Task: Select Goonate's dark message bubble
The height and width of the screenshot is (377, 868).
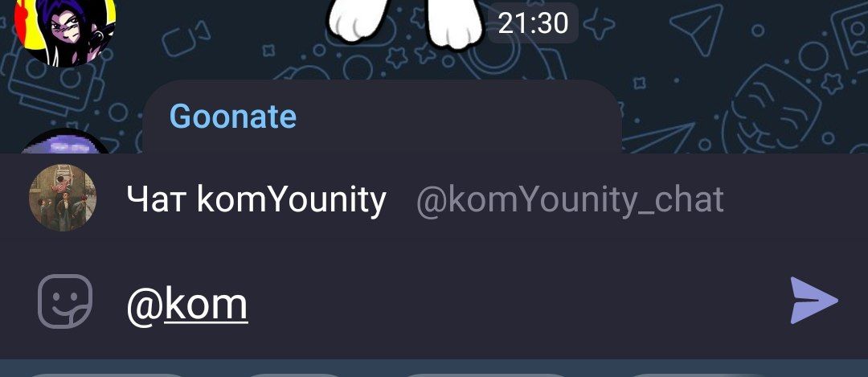Action: (x=382, y=117)
